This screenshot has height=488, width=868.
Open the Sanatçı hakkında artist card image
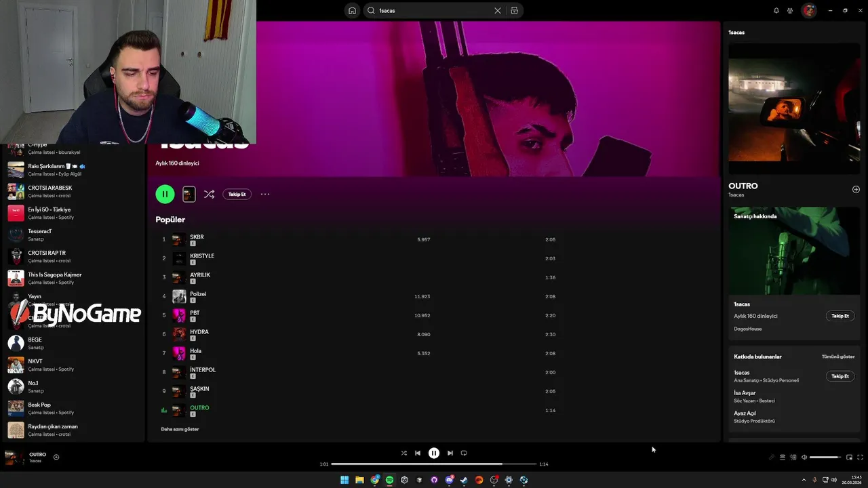click(x=794, y=250)
